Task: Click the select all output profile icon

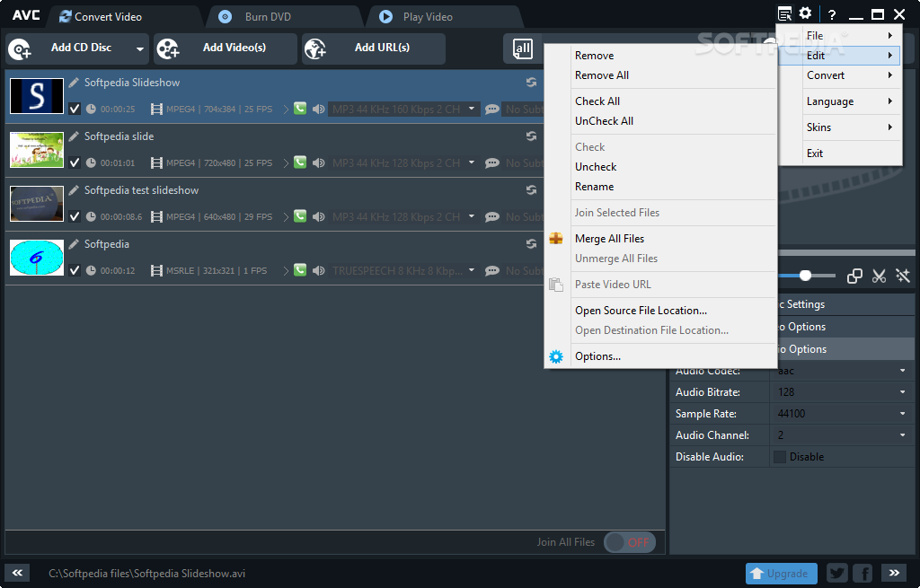Action: coord(522,48)
